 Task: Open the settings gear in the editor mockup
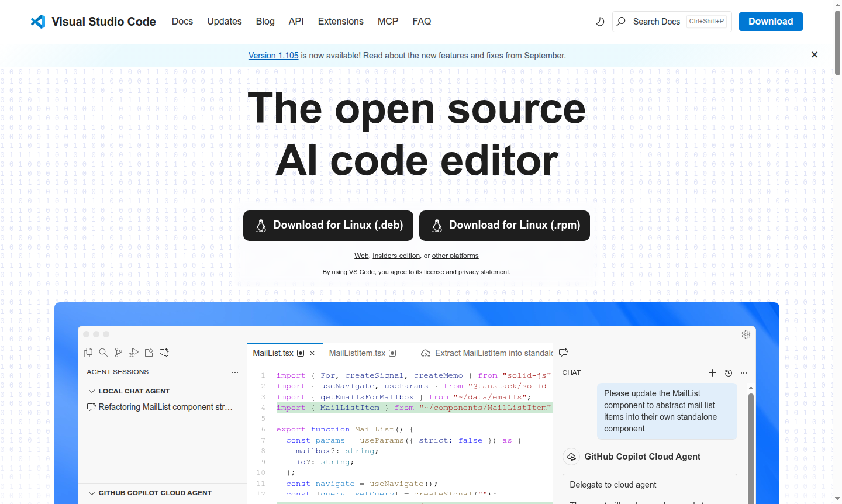pos(746,334)
